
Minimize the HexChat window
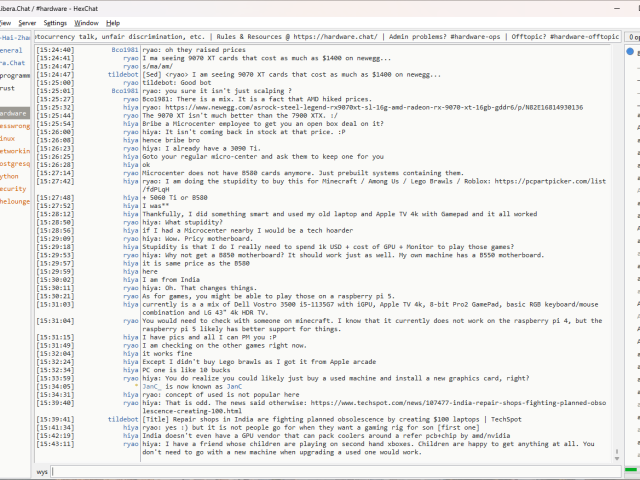(x=617, y=8)
